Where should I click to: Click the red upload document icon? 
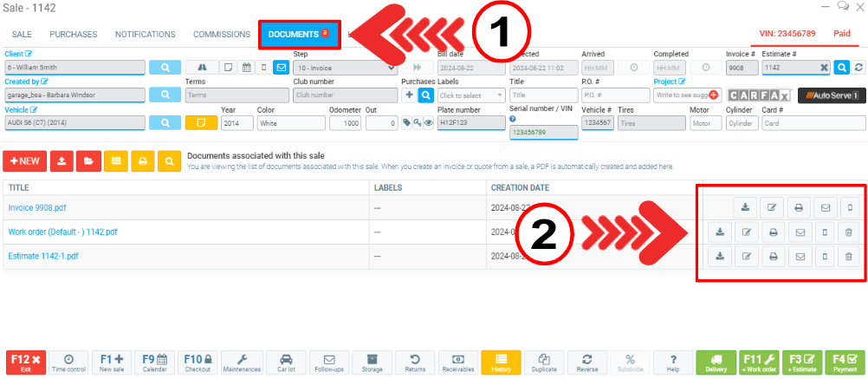[x=62, y=160]
